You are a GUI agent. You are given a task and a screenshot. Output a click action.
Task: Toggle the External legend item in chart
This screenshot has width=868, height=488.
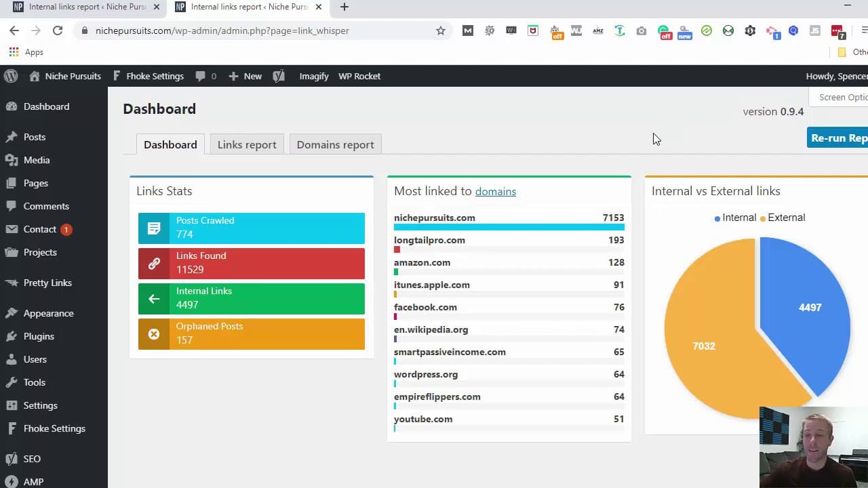783,218
